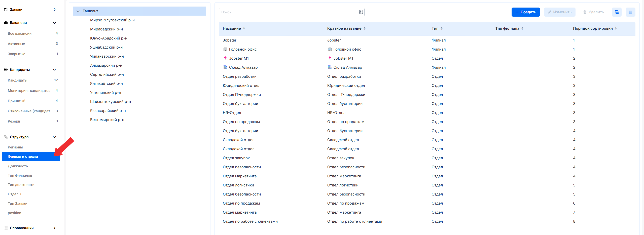Sort by Тип филиала column arrows
644x235 pixels.
(522, 28)
